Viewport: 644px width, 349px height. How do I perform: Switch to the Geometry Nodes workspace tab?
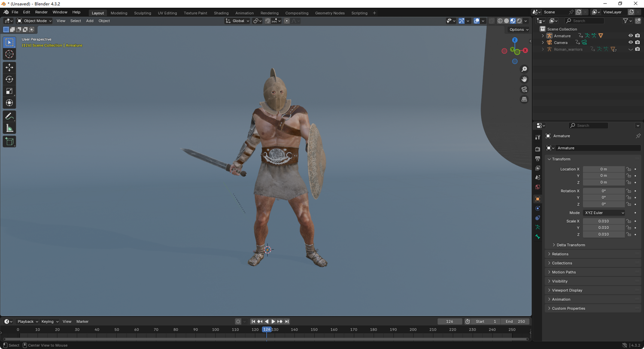pos(330,13)
